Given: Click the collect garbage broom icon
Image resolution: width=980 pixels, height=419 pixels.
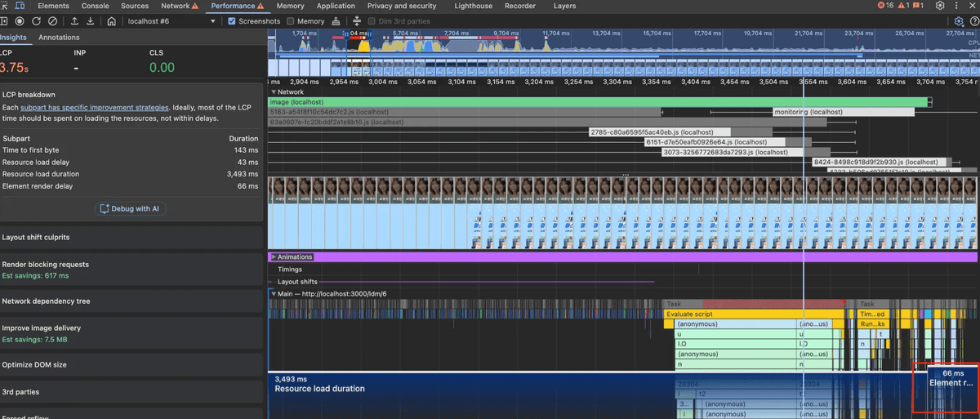Looking at the screenshot, I should [x=336, y=21].
